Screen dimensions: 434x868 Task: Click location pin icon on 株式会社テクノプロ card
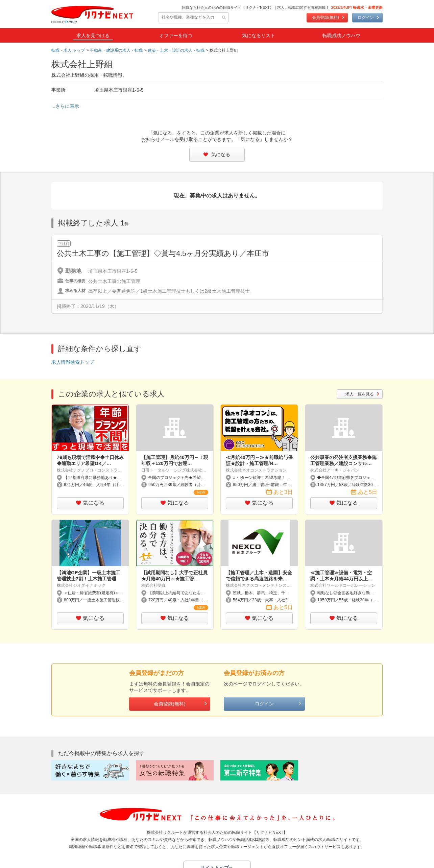point(59,478)
